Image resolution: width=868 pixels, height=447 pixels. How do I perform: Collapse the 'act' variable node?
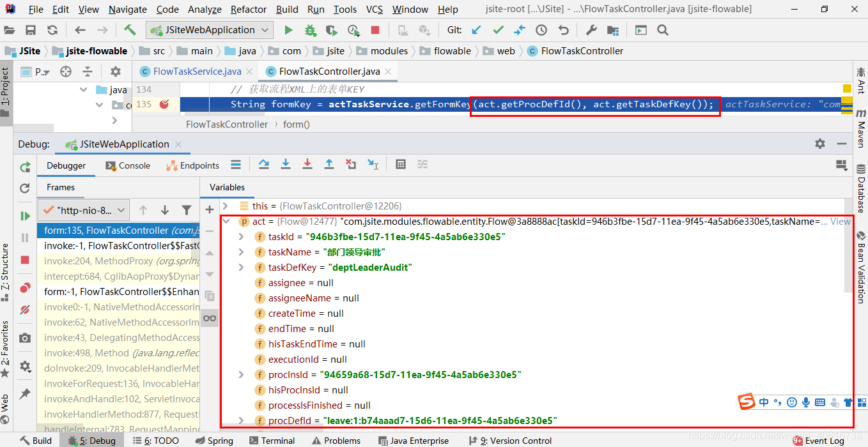[x=225, y=222]
